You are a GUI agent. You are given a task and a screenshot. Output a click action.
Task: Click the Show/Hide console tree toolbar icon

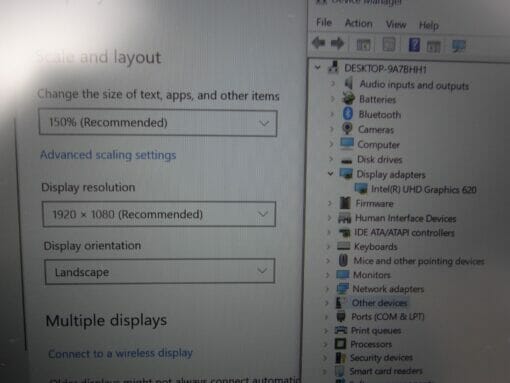[x=363, y=44]
